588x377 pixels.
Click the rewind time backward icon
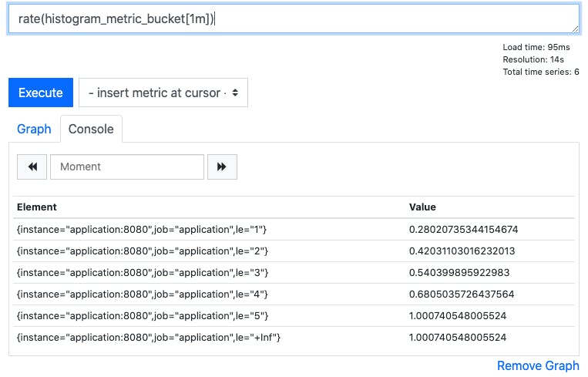pyautogui.click(x=32, y=167)
